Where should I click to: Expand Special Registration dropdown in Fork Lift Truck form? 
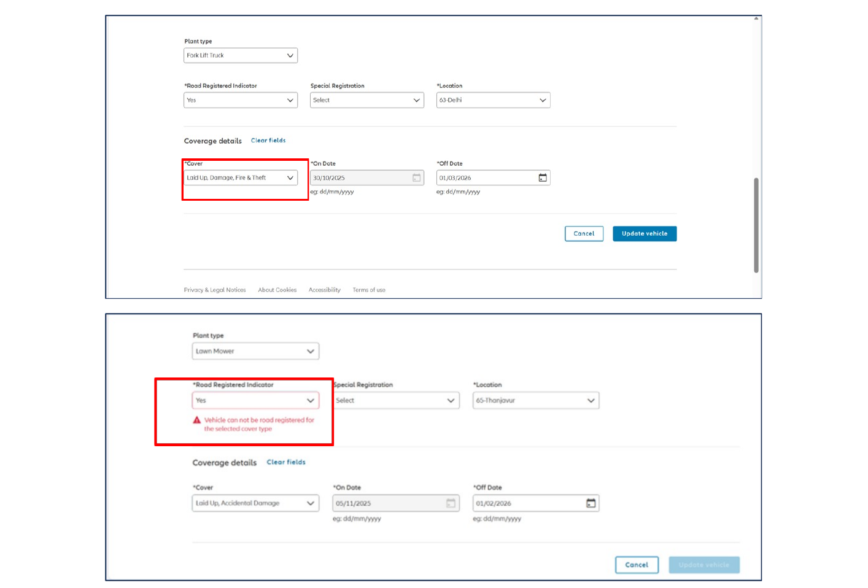pyautogui.click(x=367, y=100)
